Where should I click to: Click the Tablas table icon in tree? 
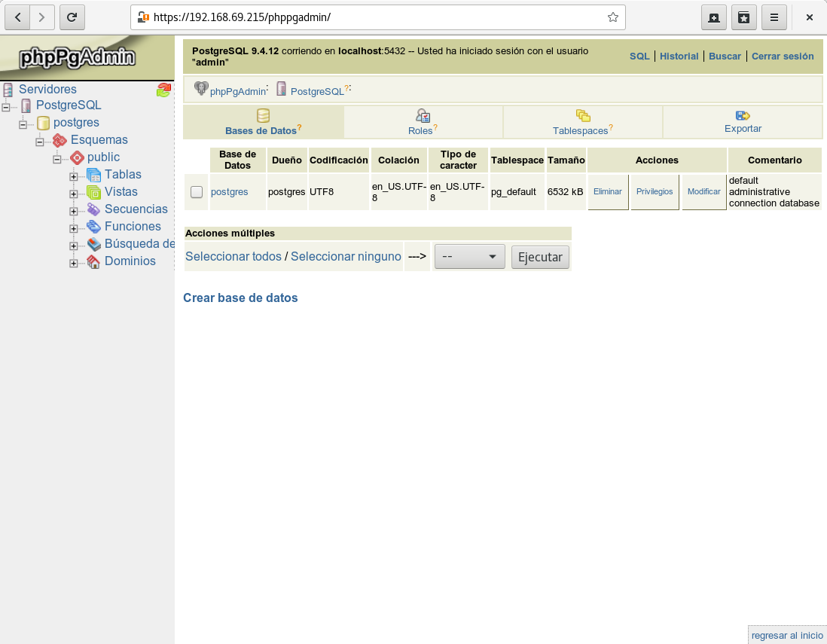click(x=93, y=175)
